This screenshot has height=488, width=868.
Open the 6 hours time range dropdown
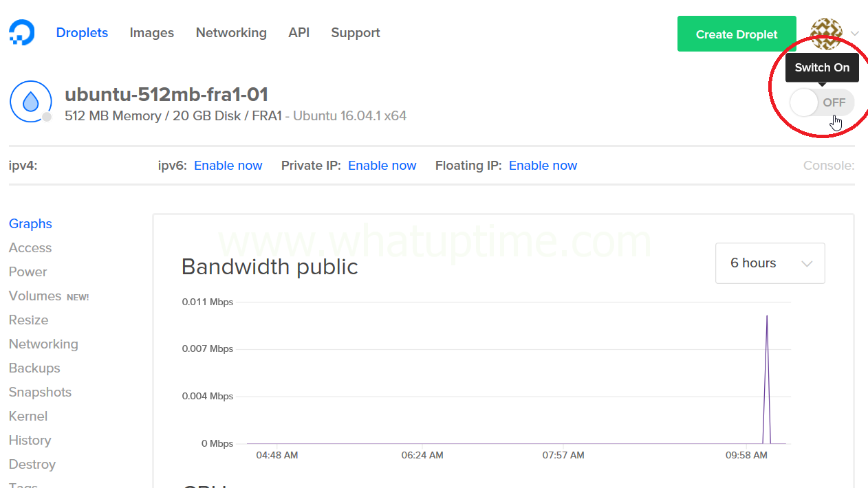770,263
